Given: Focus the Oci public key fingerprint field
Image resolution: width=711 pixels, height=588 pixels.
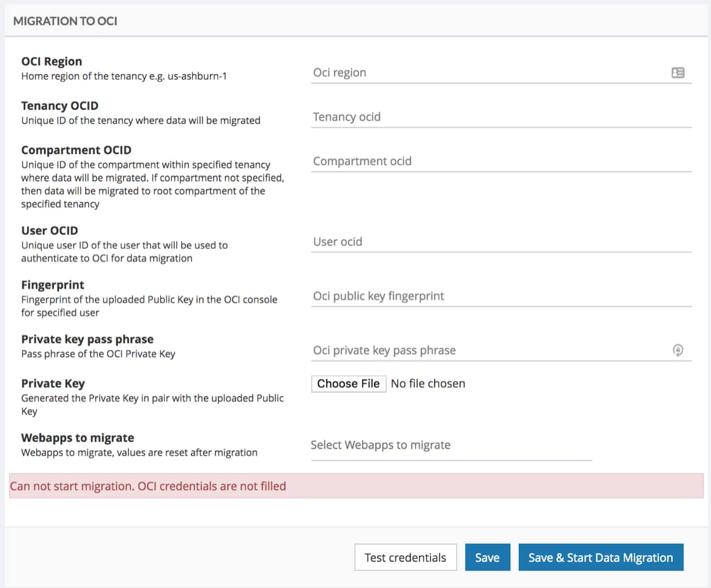Looking at the screenshot, I should click(x=501, y=296).
